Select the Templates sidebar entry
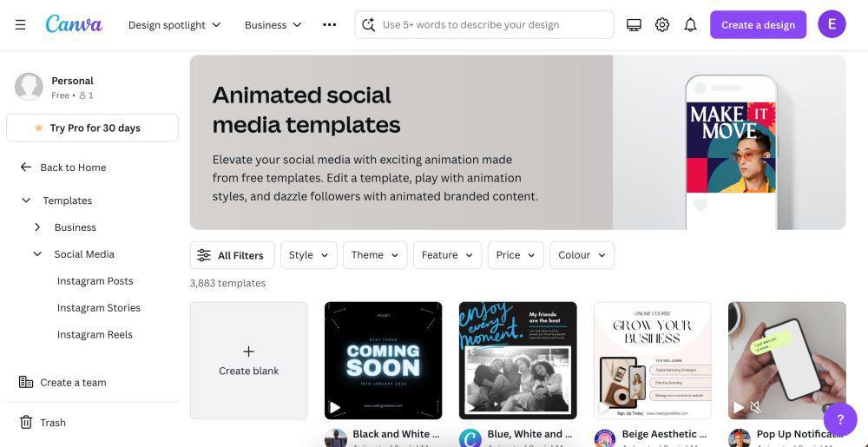The image size is (868, 447). [68, 200]
